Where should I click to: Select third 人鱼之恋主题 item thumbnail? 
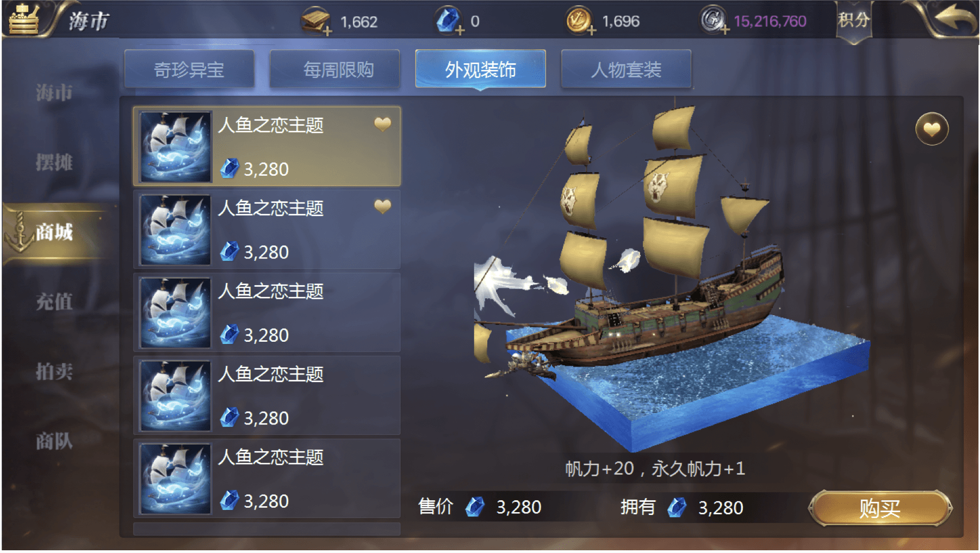175,313
